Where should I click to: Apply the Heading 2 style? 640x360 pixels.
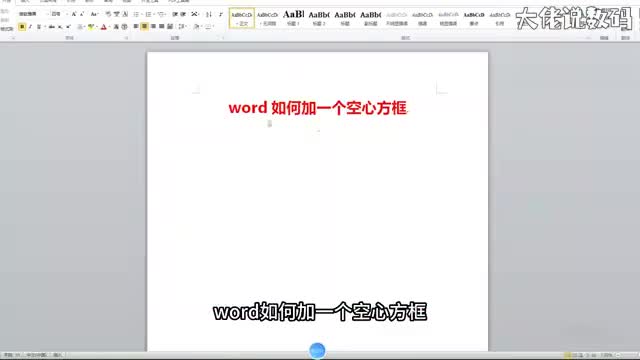(x=319, y=18)
